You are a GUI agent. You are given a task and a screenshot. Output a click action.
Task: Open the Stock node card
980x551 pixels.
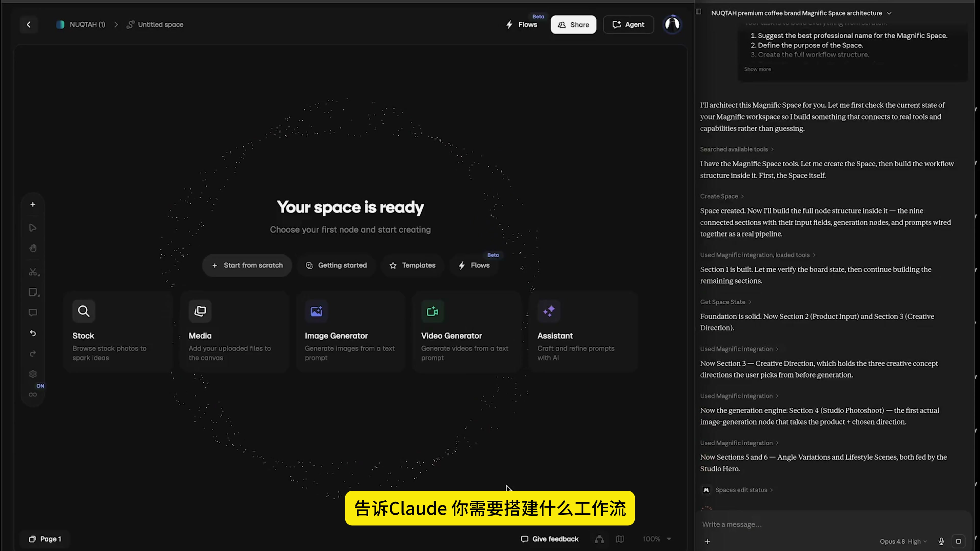118,332
